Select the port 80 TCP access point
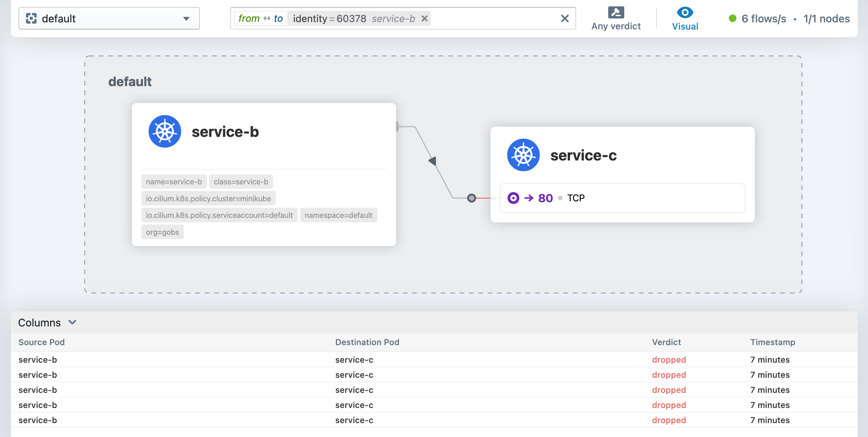The image size is (868, 437). point(622,198)
